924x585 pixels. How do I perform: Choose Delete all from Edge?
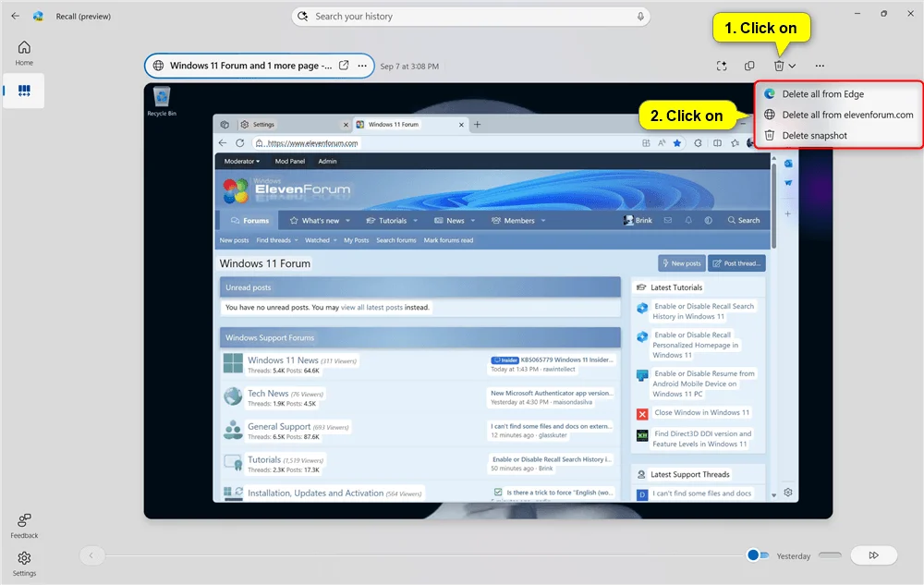[x=839, y=93]
